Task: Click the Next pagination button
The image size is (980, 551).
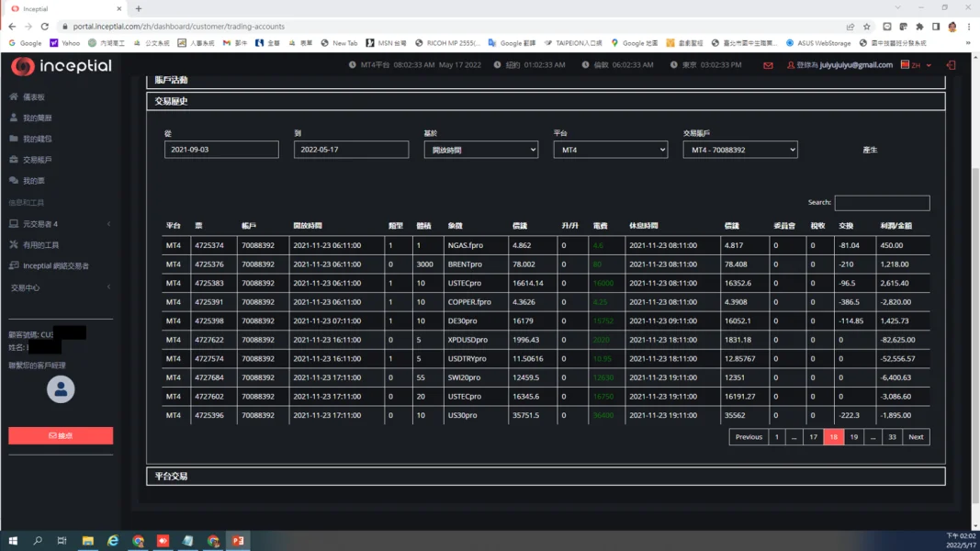Action: pos(916,437)
